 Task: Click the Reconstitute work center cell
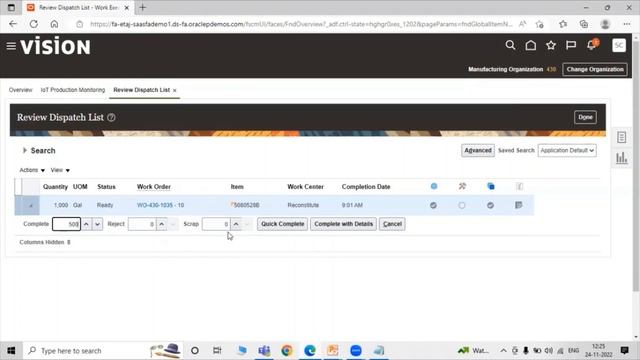coord(303,205)
